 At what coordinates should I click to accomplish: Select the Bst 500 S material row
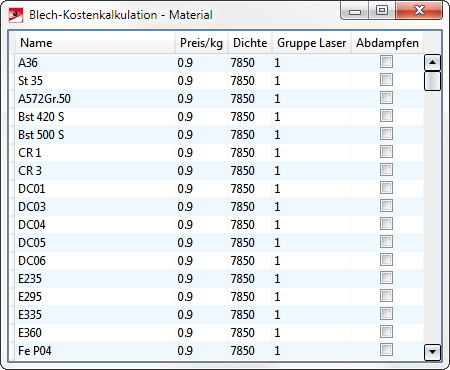[x=219, y=135]
